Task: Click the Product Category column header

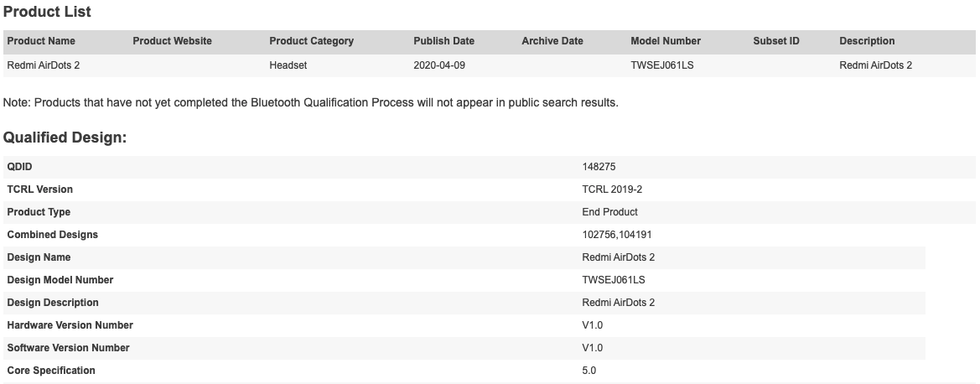Action: pyautogui.click(x=311, y=41)
